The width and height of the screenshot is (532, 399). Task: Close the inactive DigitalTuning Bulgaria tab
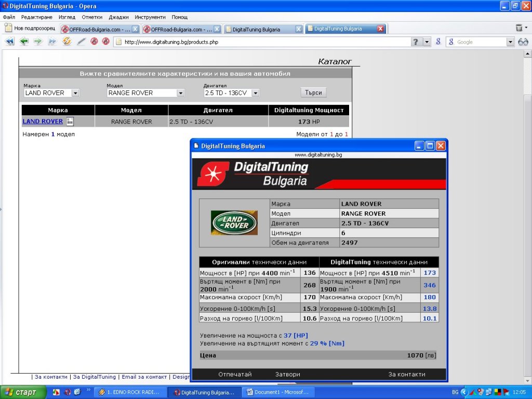coord(299,29)
